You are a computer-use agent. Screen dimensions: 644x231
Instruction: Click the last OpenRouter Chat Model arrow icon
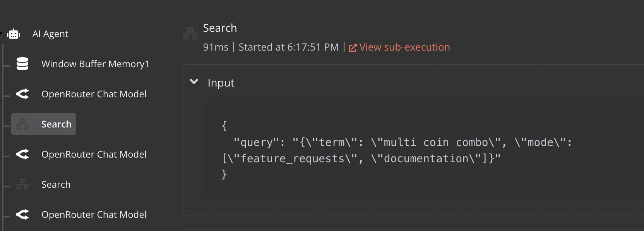point(22,214)
